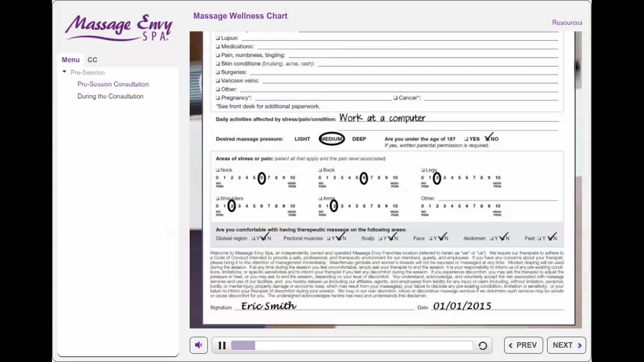Click the left chevron on the PREV button
The width and height of the screenshot is (644, 362).
click(x=511, y=345)
